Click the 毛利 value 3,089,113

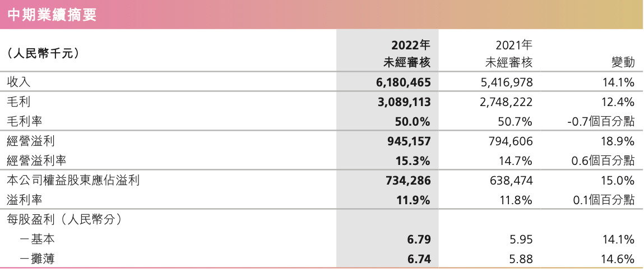pyautogui.click(x=404, y=102)
